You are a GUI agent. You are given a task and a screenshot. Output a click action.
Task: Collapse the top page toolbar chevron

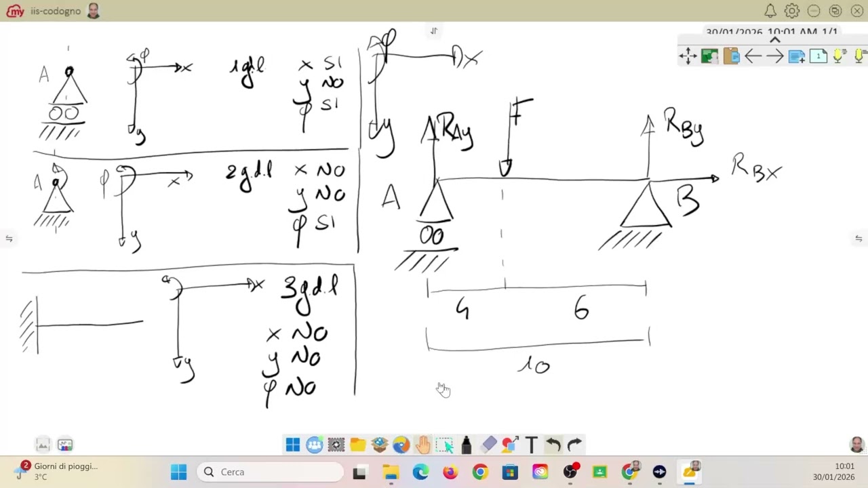pos(775,39)
